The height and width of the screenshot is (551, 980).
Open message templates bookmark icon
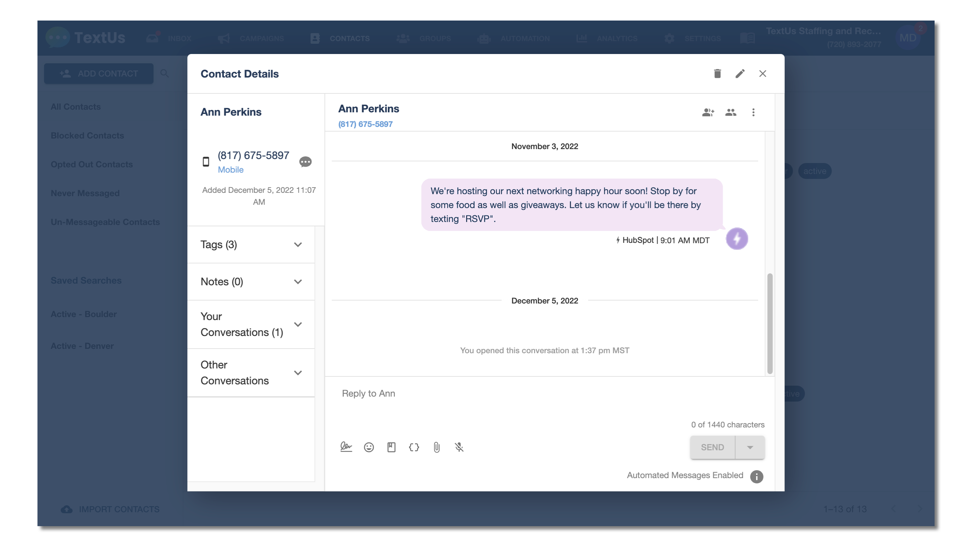click(391, 447)
